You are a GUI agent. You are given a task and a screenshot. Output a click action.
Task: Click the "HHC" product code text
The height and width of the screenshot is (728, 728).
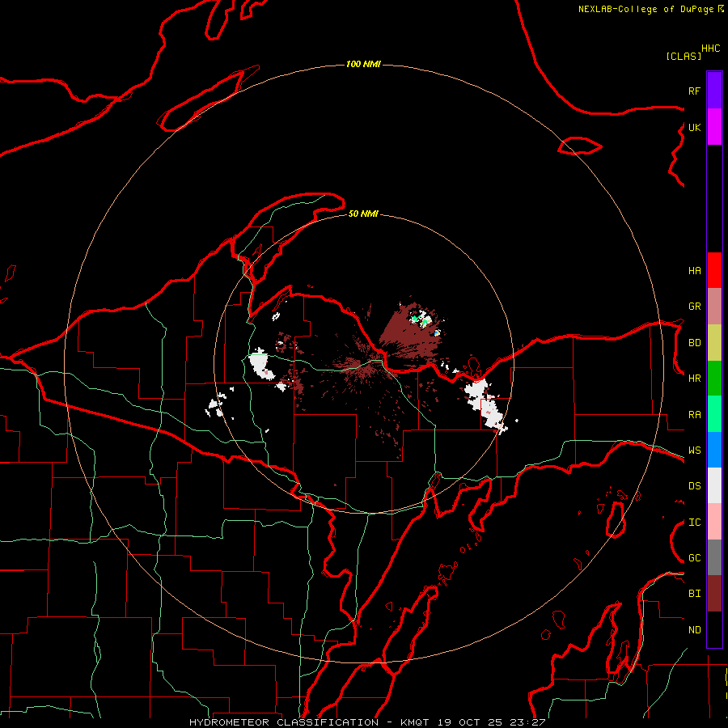[710, 49]
